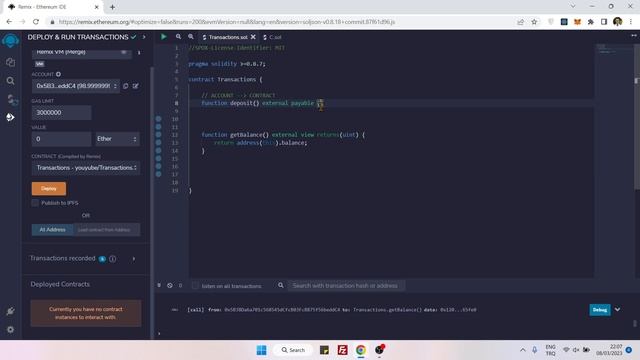This screenshot has width=640, height=360.
Task: Open the Remix home logo
Action: [x=11, y=40]
